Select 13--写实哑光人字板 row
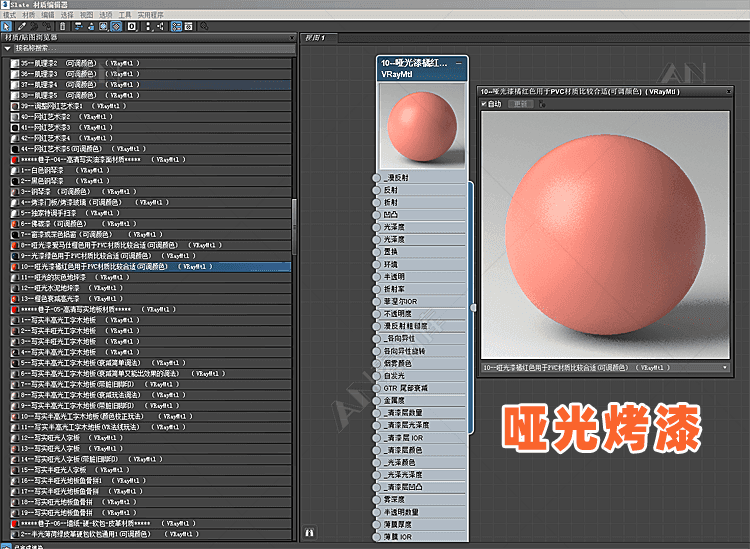The height and width of the screenshot is (549, 750). click(x=151, y=449)
